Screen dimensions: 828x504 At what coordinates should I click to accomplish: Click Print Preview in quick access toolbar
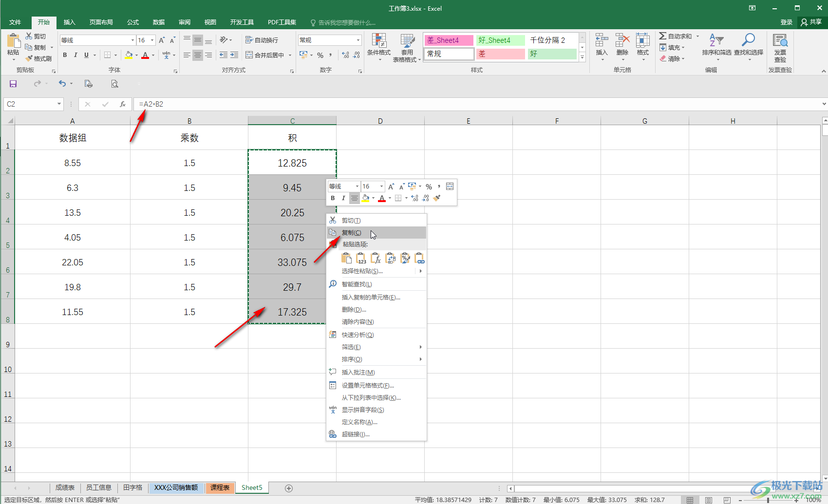[x=114, y=84]
